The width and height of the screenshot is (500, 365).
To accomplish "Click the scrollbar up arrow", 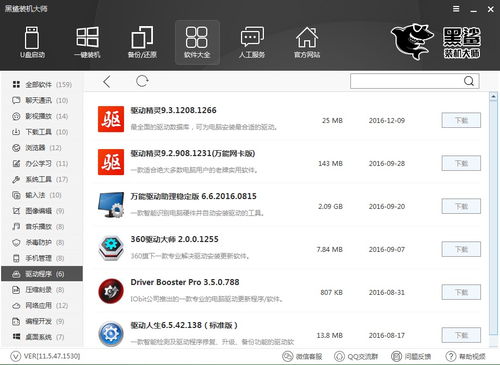I will tap(493, 97).
